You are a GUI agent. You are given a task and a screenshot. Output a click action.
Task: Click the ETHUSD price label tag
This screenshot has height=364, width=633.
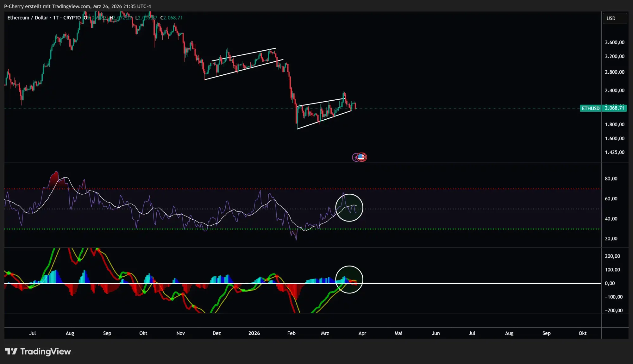(591, 108)
